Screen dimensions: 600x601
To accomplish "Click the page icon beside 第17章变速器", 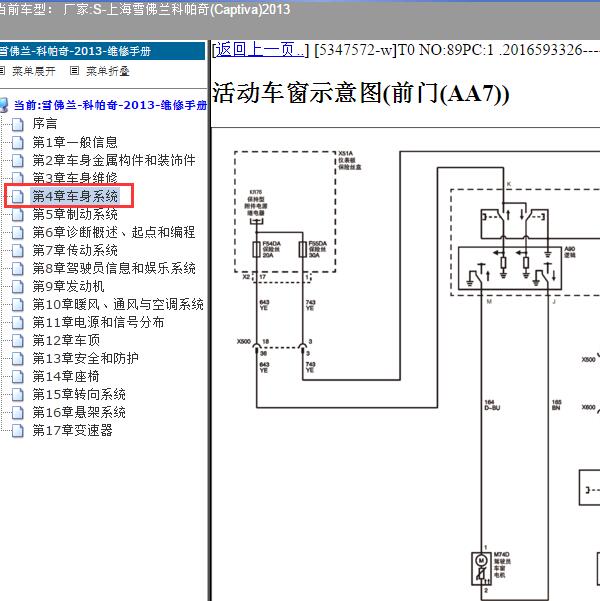I will tap(17, 430).
